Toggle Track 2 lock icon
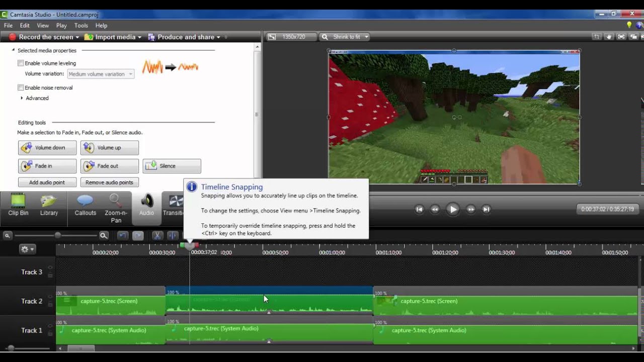644x362 pixels. 50,305
